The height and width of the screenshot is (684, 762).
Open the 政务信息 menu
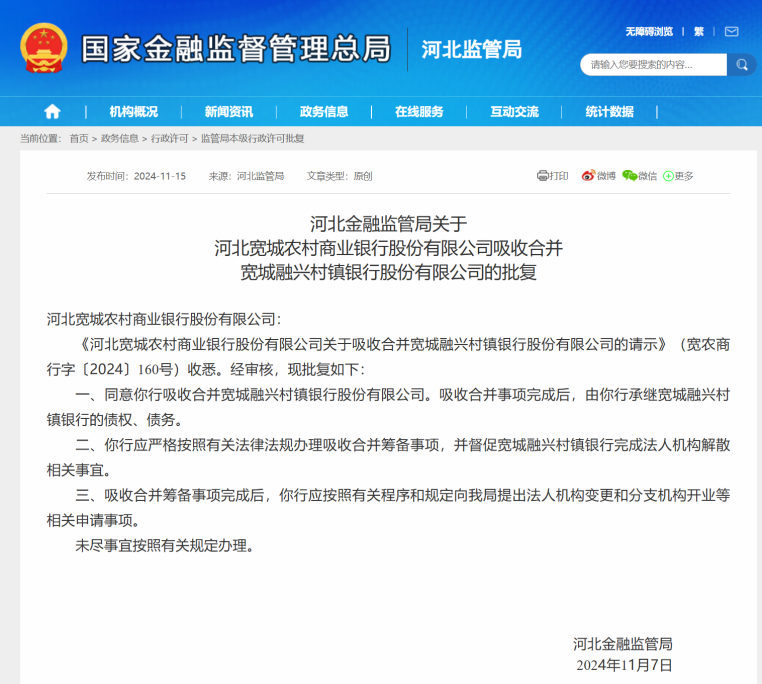click(x=324, y=112)
